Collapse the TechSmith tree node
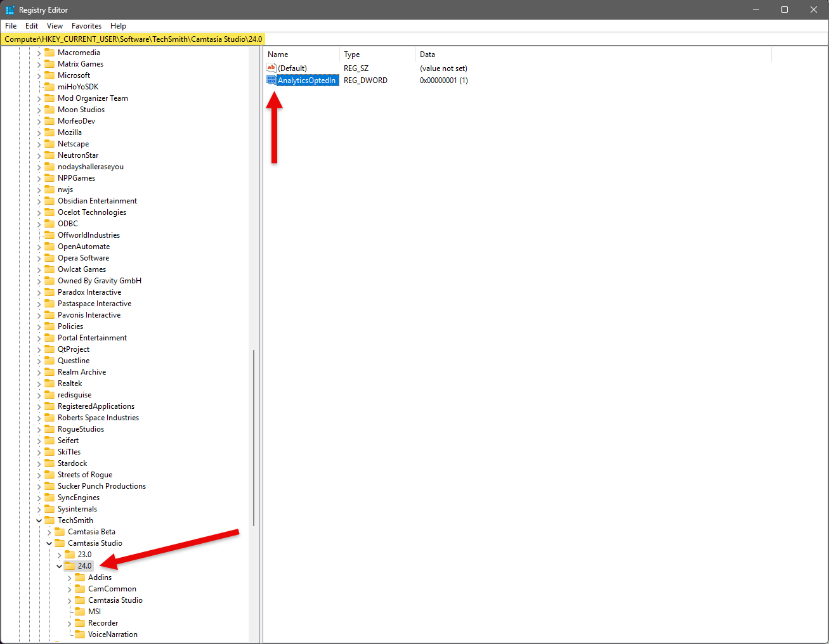 (39, 520)
